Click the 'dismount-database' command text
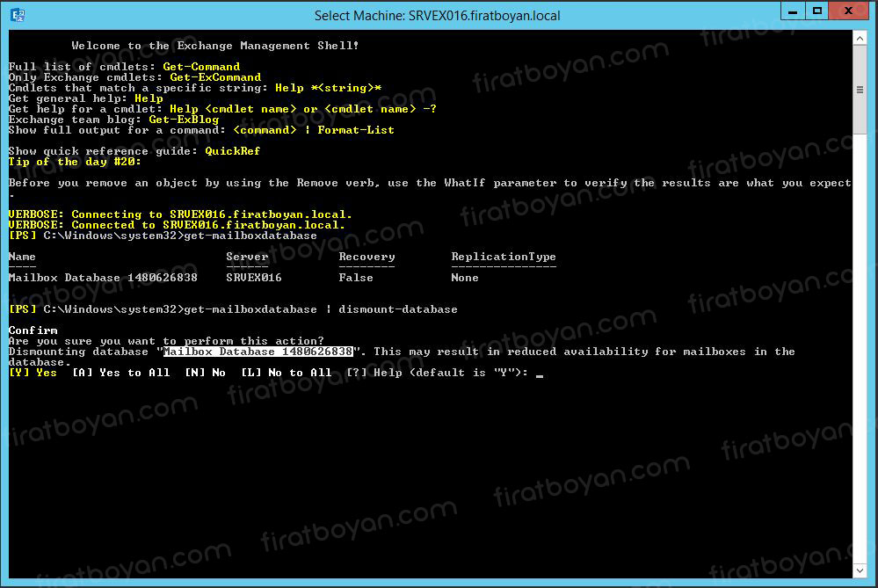This screenshot has width=878, height=588. [398, 309]
